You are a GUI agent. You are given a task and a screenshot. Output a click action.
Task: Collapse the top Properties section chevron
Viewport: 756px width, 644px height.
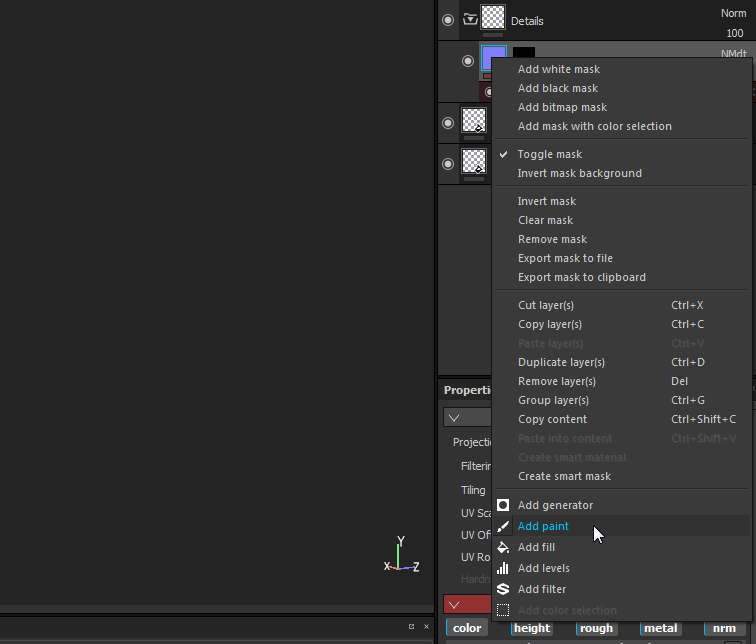pyautogui.click(x=454, y=418)
